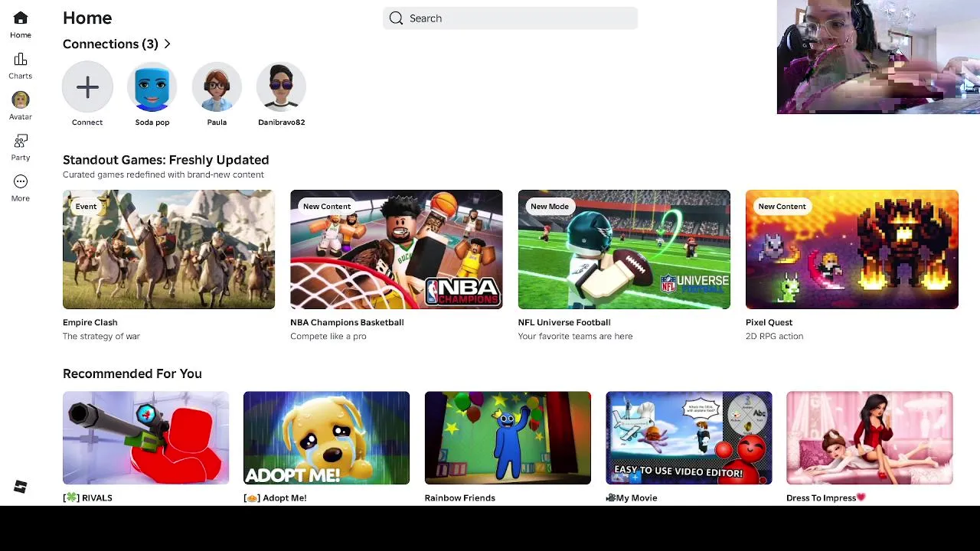Click the Dress To Impress title text
980x551 pixels.
[826, 497]
